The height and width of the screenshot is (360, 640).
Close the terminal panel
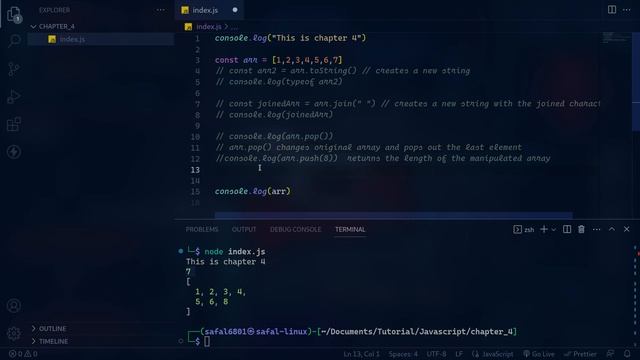(x=627, y=229)
